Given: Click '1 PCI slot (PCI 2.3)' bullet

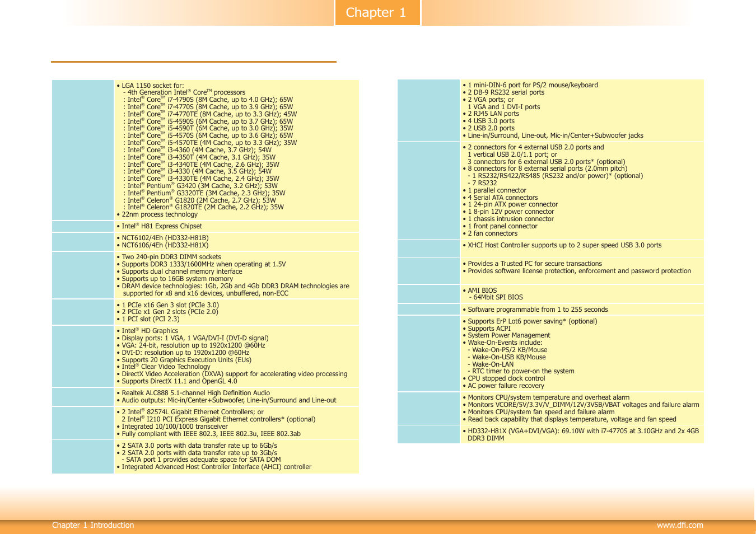Looking at the screenshot, I should click(148, 319).
